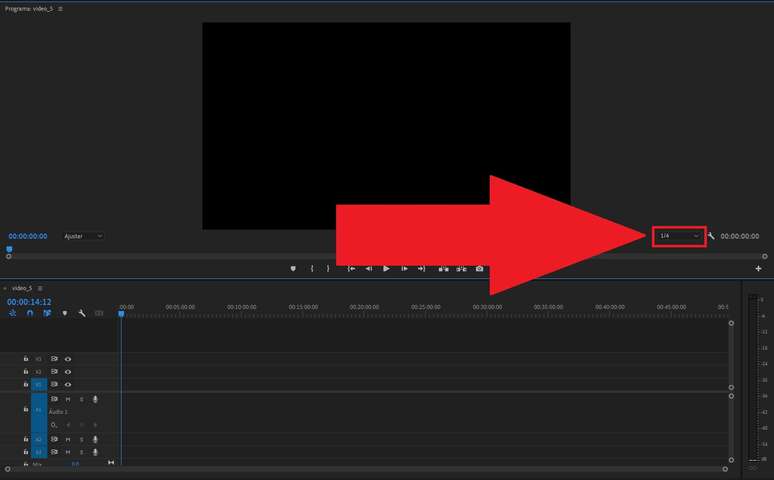The image size is (774, 480).
Task: Start voice-over record on Audio 1
Action: (95, 399)
